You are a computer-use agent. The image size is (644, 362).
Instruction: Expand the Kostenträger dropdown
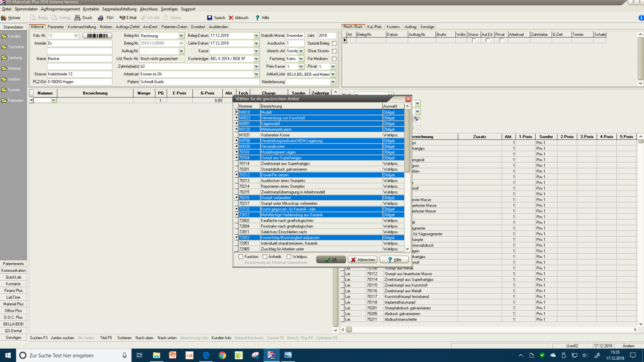(x=256, y=59)
